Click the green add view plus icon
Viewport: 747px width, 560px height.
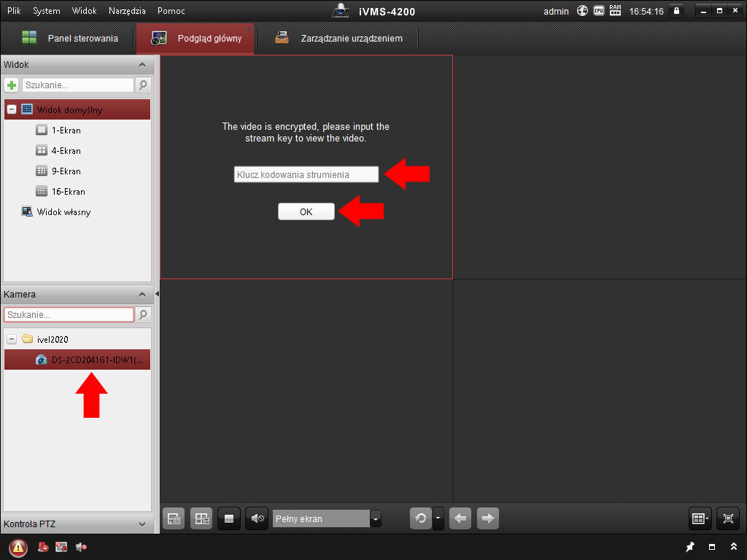12,85
